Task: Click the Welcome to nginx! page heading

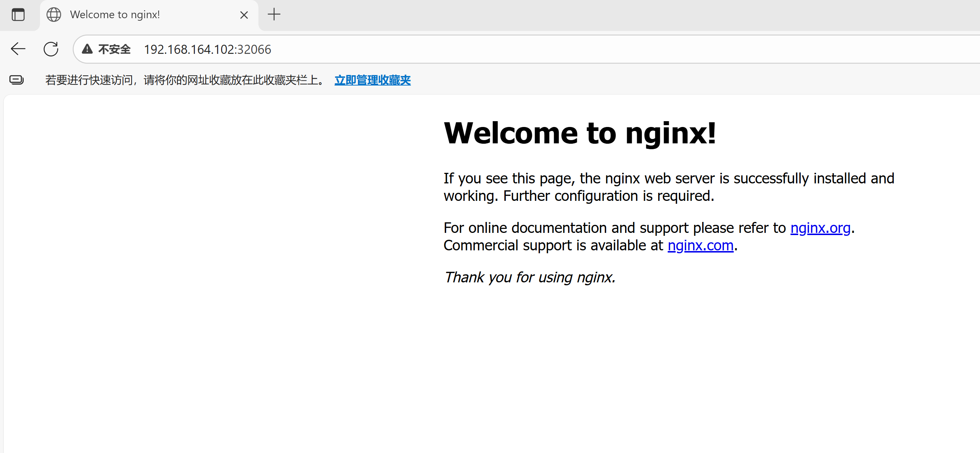Action: point(579,133)
